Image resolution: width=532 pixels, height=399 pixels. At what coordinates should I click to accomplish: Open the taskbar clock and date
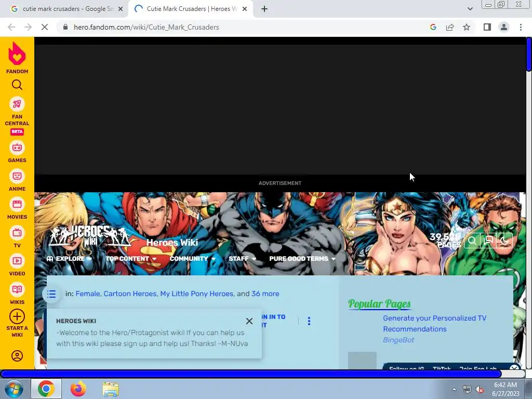[506, 389]
